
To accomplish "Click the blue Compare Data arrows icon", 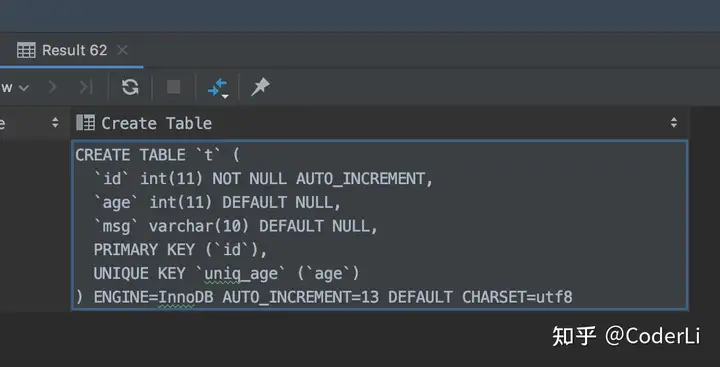I will coord(218,87).
